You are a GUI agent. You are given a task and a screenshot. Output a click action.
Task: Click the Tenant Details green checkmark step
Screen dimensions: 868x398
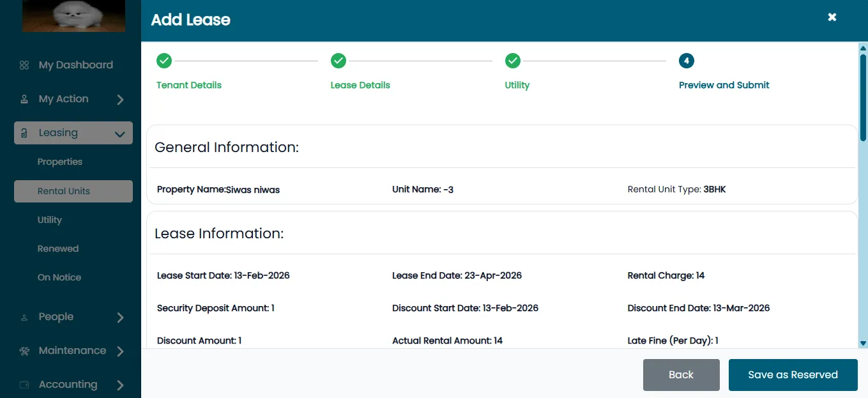pyautogui.click(x=164, y=61)
